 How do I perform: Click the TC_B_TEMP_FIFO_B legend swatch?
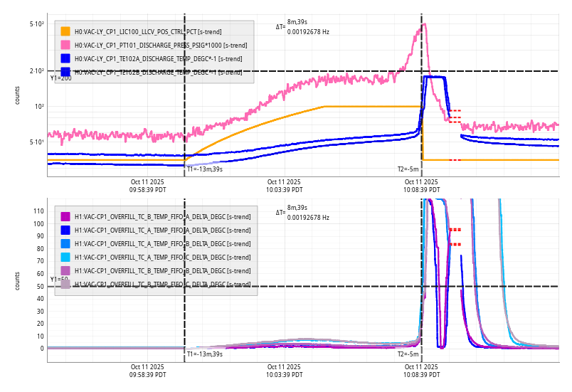pyautogui.click(x=65, y=271)
